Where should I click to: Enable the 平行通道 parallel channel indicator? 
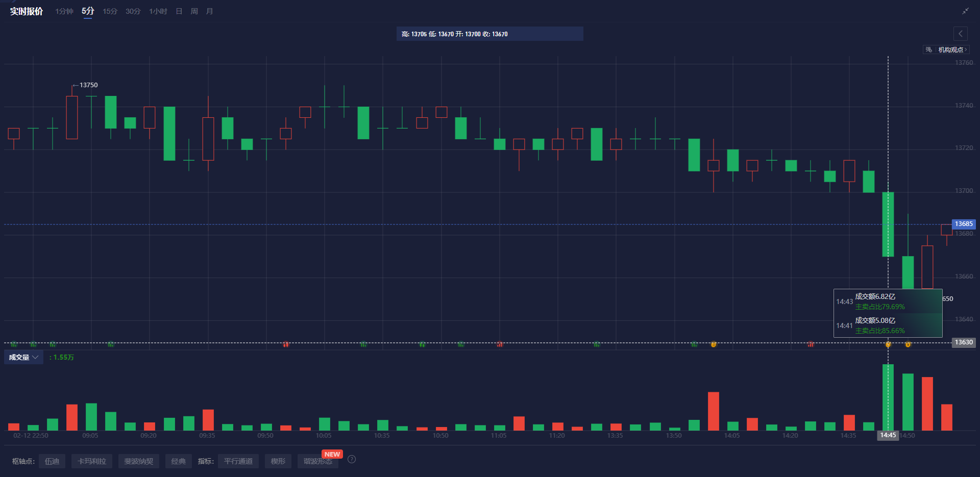tap(238, 461)
